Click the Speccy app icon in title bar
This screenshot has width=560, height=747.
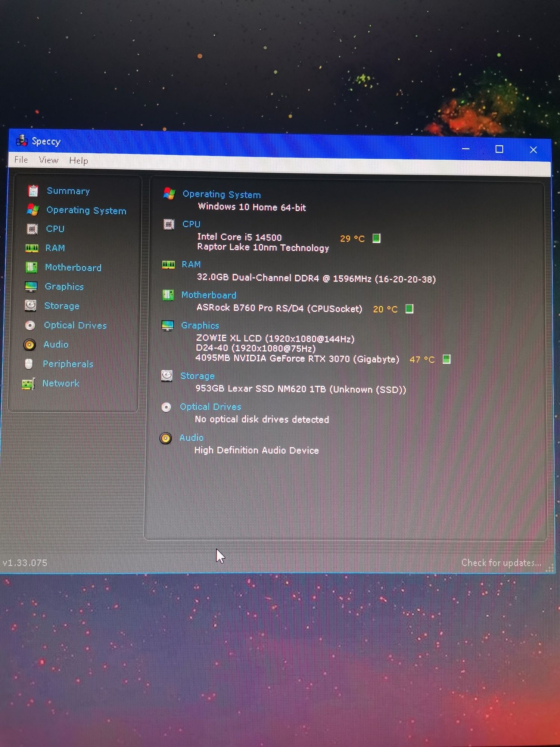pos(22,140)
